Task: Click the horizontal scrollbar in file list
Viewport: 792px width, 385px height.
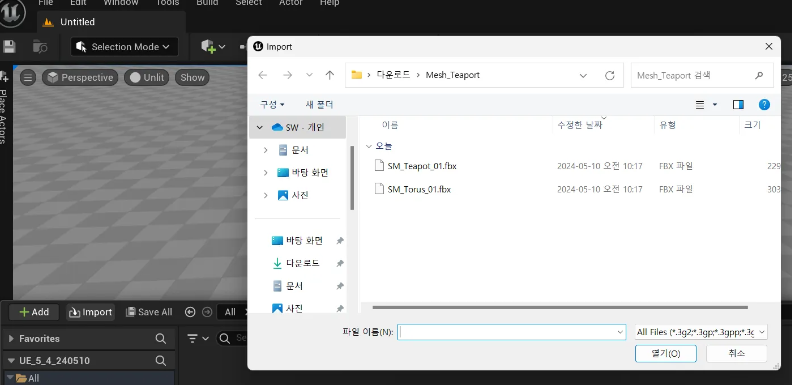Action: tap(560, 307)
